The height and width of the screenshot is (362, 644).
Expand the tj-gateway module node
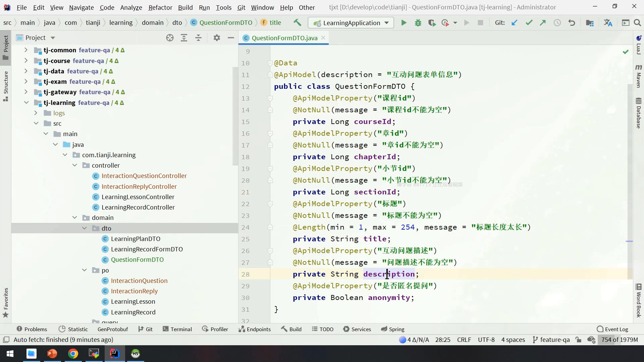26,92
